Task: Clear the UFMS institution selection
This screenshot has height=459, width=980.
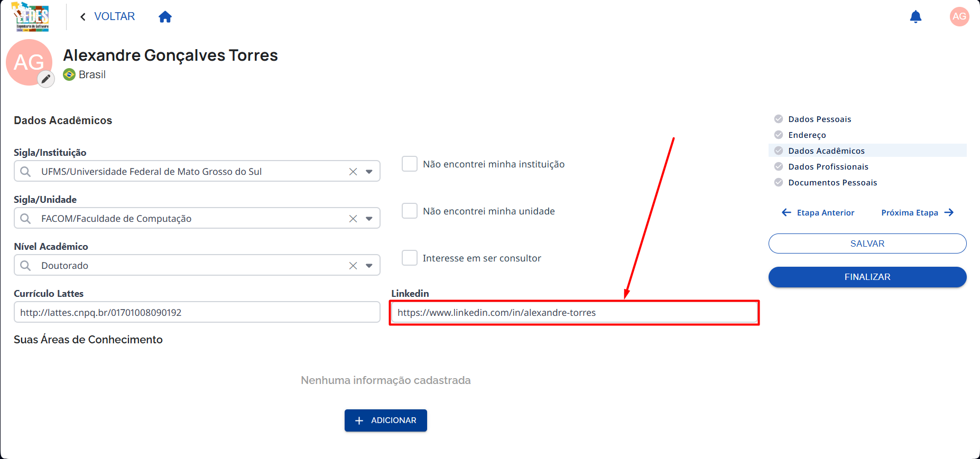Action: click(353, 172)
